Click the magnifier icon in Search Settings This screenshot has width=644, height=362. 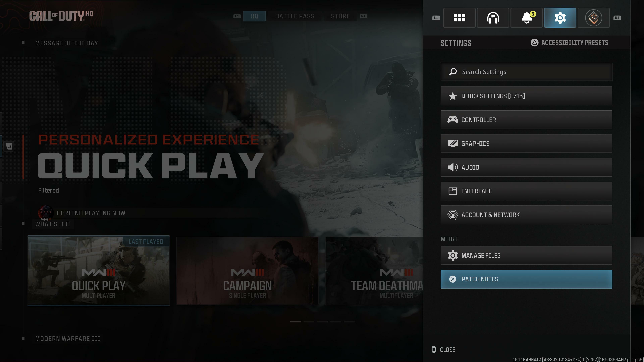pos(453,72)
